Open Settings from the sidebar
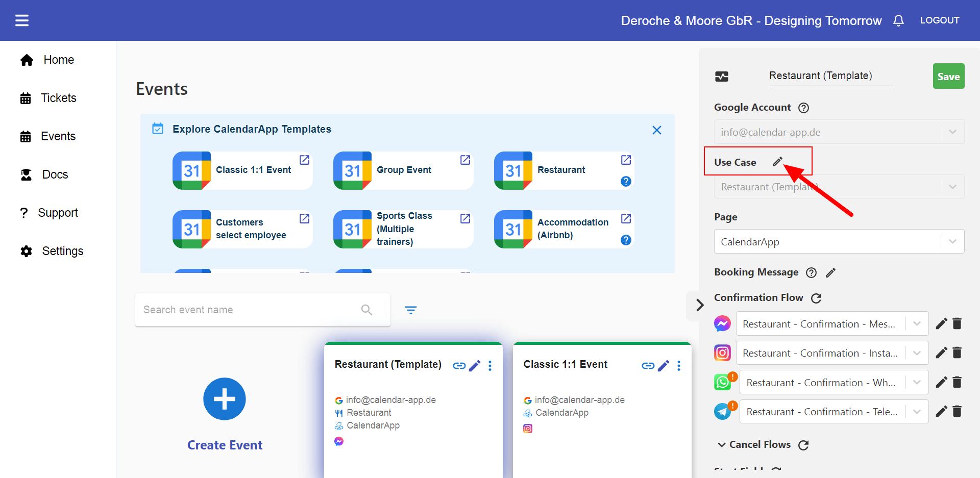This screenshot has height=478, width=980. [x=62, y=251]
